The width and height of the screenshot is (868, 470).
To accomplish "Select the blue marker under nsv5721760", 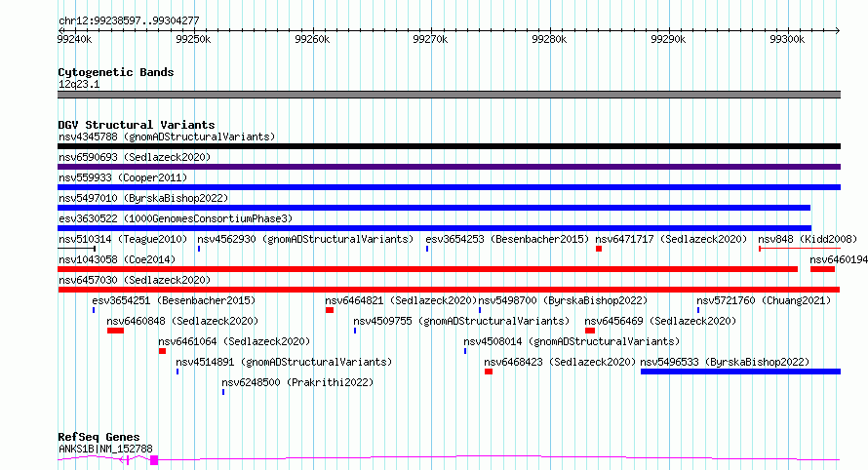I will pos(698,310).
